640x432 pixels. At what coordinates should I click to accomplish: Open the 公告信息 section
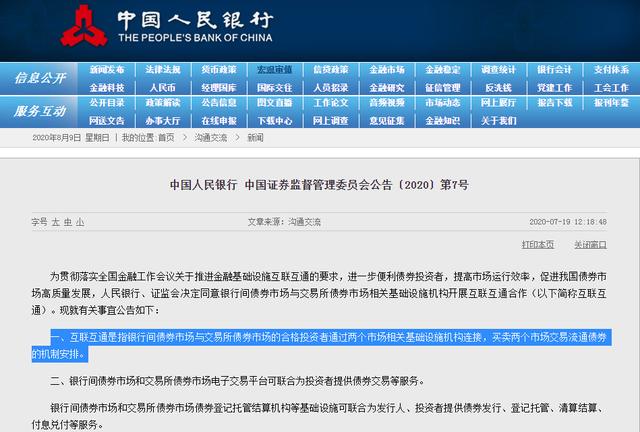pos(218,102)
